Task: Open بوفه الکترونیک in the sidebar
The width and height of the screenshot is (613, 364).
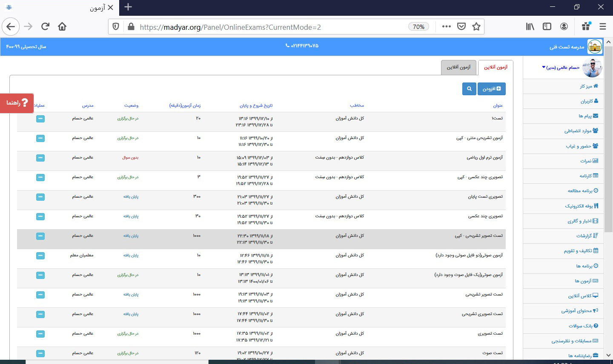Action: coord(581,206)
